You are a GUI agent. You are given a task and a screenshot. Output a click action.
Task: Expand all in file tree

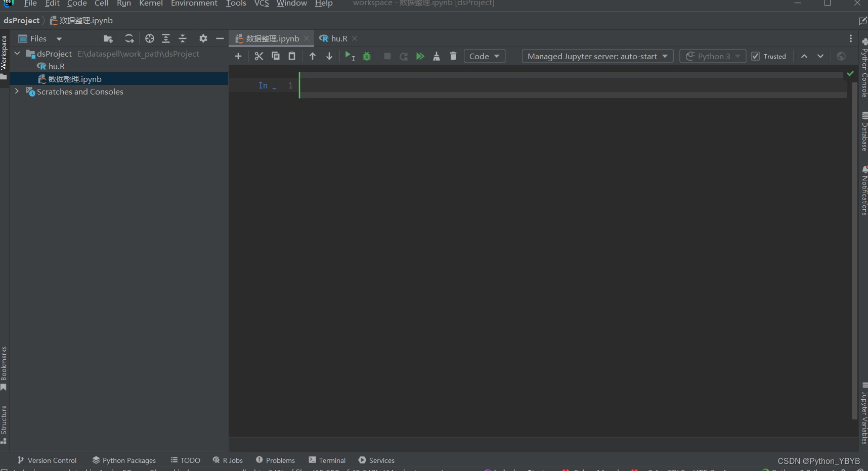166,38
